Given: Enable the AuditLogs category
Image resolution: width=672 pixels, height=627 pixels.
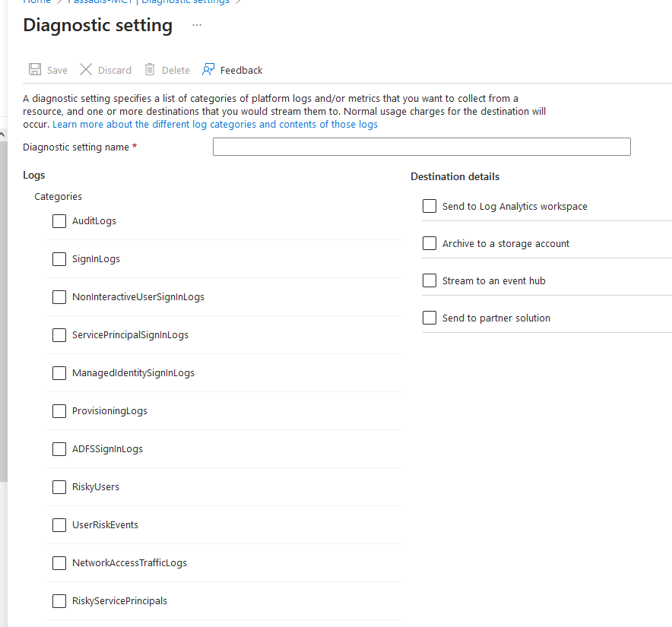Looking at the screenshot, I should (59, 221).
